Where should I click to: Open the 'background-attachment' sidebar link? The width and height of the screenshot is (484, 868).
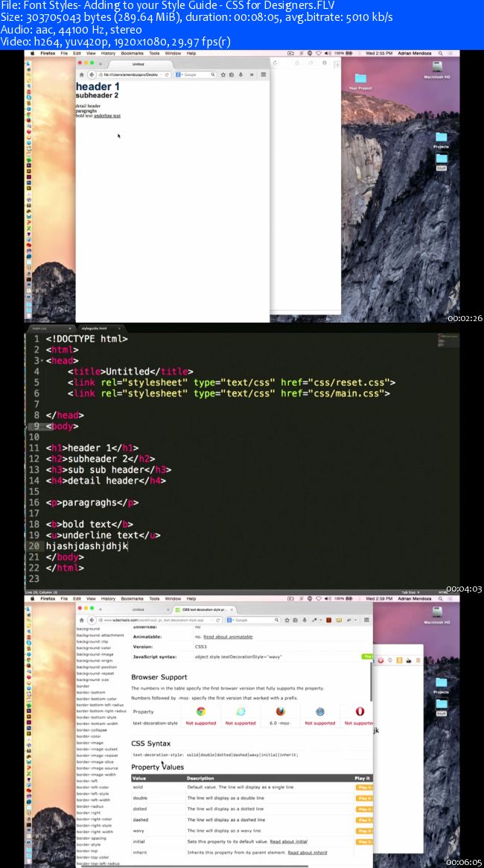100,636
